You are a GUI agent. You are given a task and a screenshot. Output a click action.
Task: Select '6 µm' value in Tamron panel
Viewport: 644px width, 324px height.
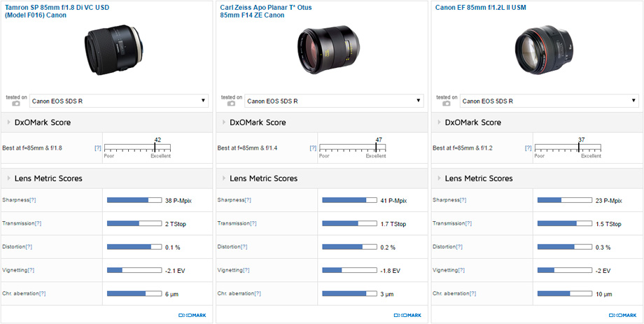pyautogui.click(x=171, y=294)
